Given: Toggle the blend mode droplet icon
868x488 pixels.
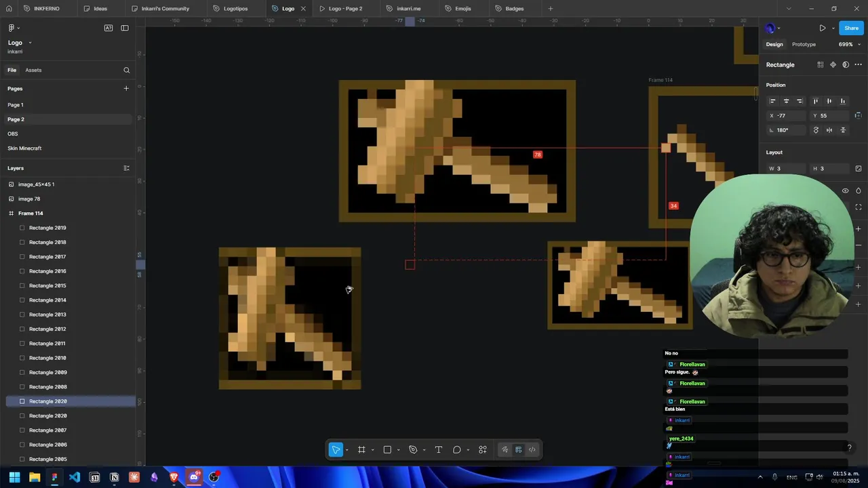Looking at the screenshot, I should (x=859, y=191).
